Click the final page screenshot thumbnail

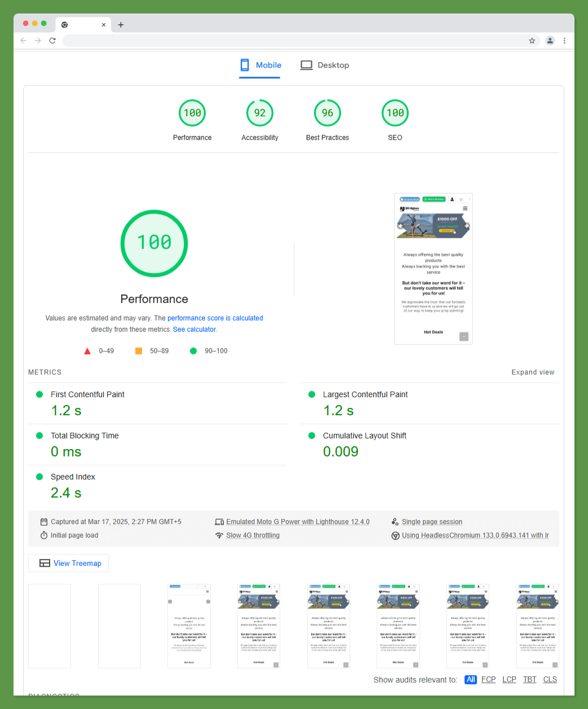coord(434,269)
